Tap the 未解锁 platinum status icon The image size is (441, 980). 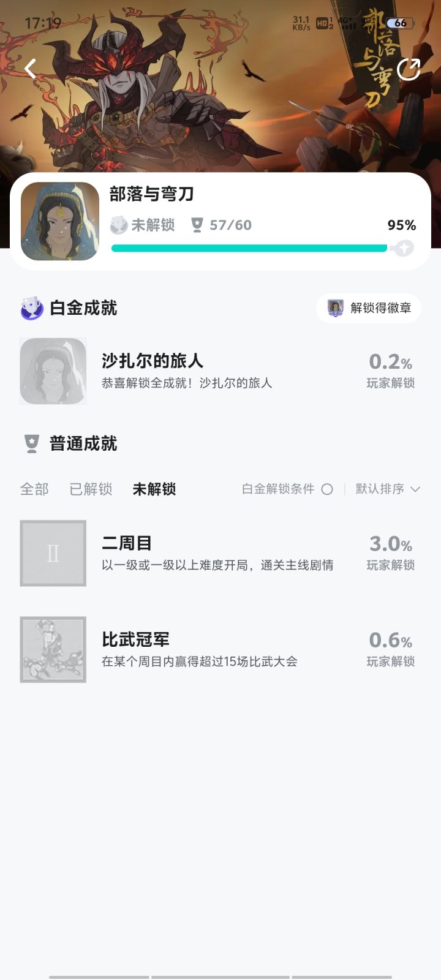pos(119,225)
